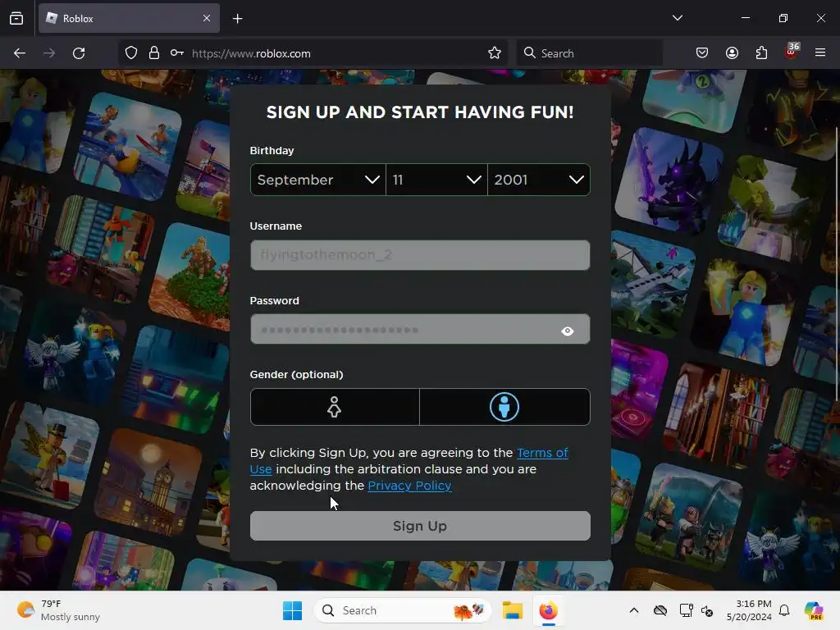
Task: Save page to Pocket
Action: click(x=702, y=52)
